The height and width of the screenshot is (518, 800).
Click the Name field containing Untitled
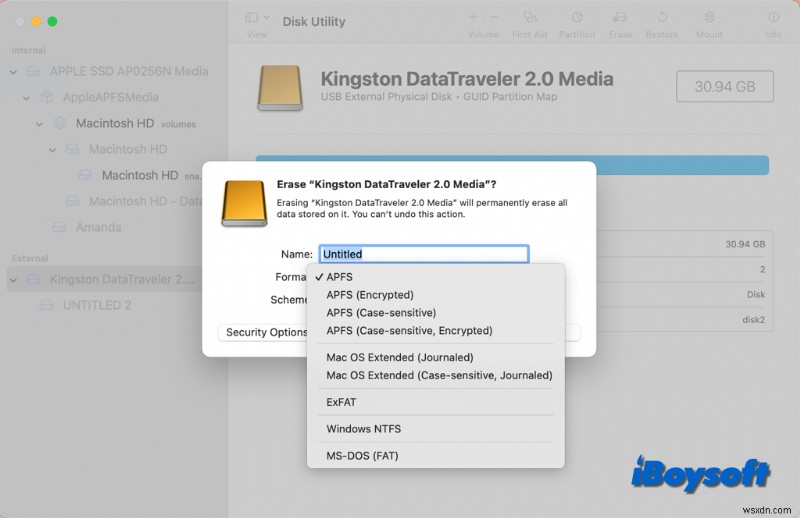pyautogui.click(x=424, y=254)
